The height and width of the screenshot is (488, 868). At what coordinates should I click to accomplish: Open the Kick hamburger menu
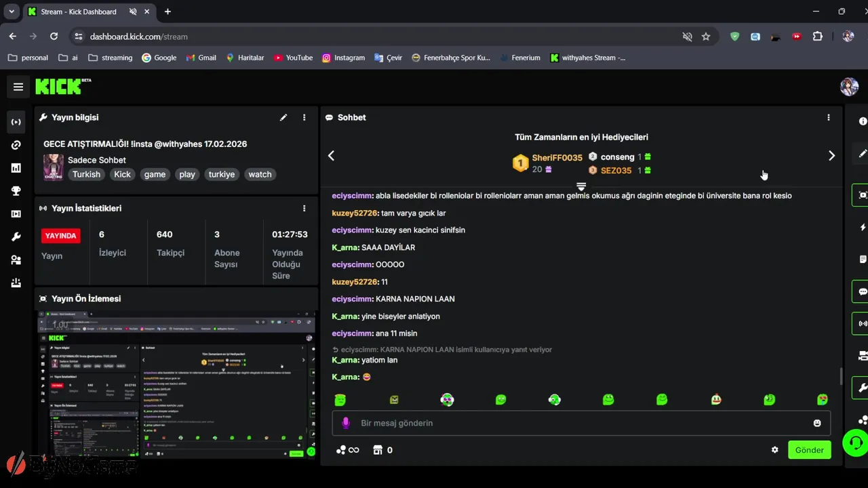coord(18,87)
